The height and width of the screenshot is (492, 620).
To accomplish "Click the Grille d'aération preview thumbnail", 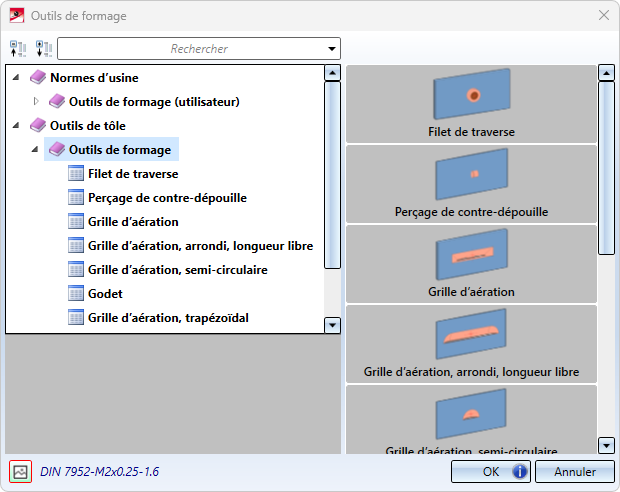I will pos(471,263).
